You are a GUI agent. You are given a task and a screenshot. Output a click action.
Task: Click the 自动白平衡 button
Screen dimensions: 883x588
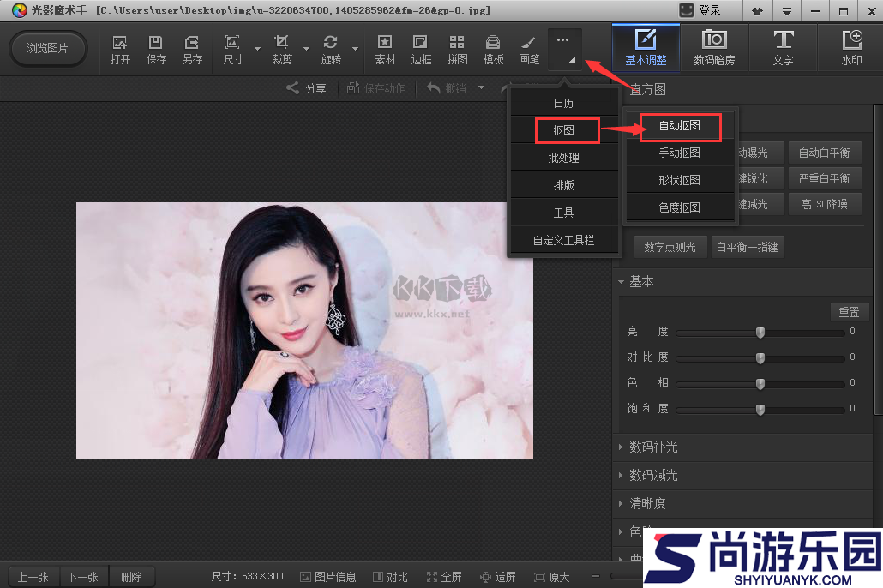point(825,153)
